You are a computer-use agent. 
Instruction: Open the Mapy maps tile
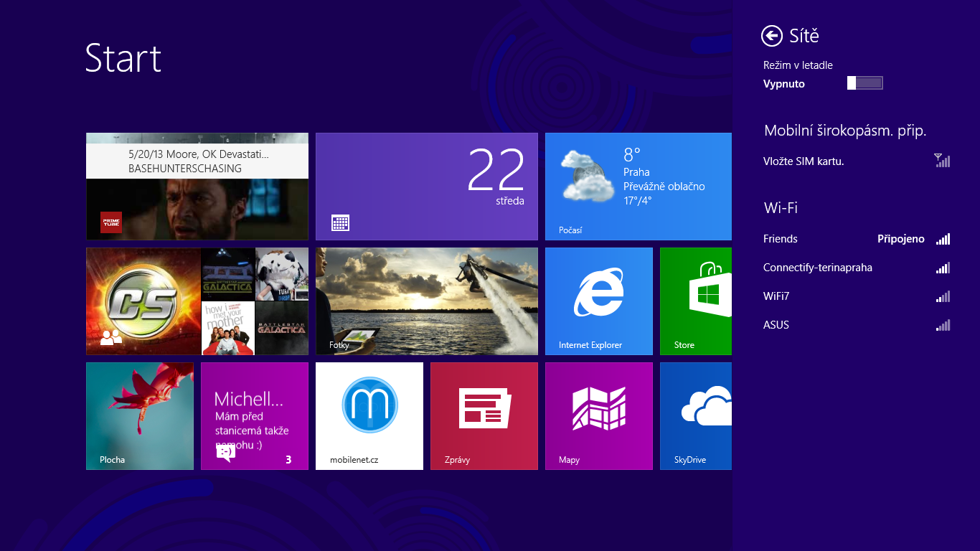[x=599, y=416]
